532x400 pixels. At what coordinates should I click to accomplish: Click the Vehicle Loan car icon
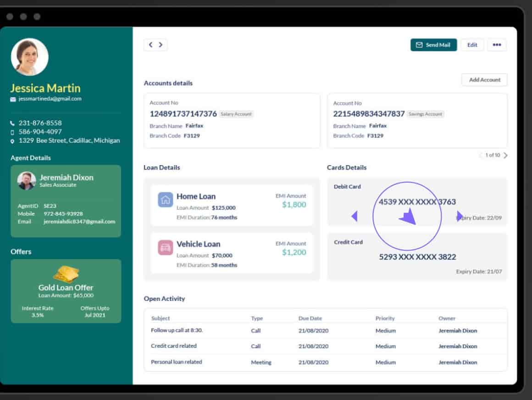[x=165, y=247]
